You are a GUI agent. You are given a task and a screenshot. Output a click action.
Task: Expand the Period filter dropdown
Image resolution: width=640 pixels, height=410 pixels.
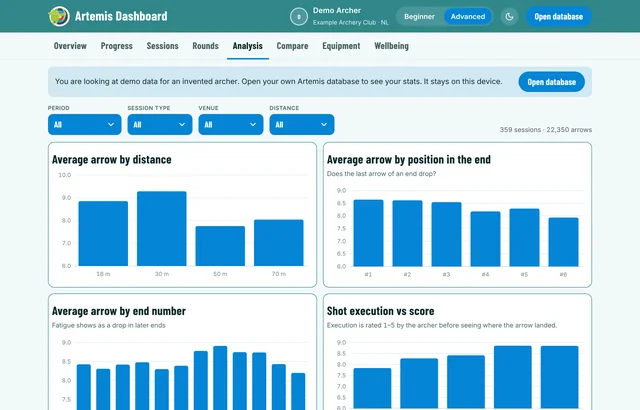pos(84,124)
